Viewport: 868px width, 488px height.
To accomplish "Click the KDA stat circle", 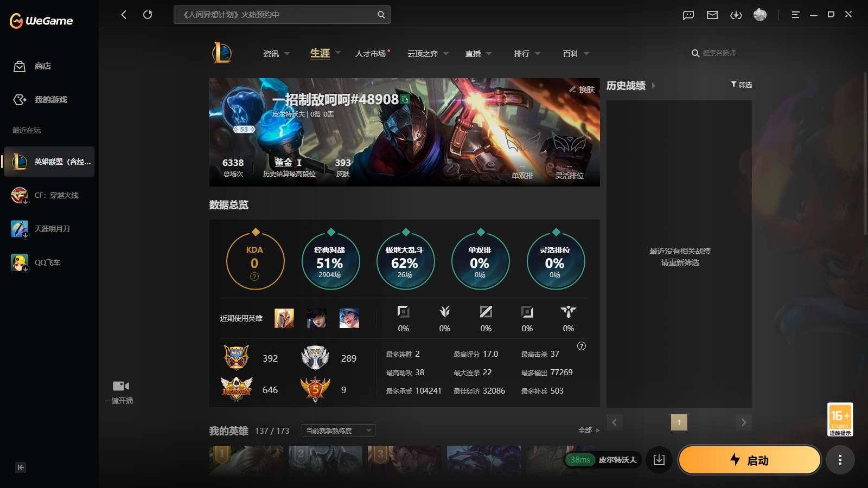I will click(255, 261).
